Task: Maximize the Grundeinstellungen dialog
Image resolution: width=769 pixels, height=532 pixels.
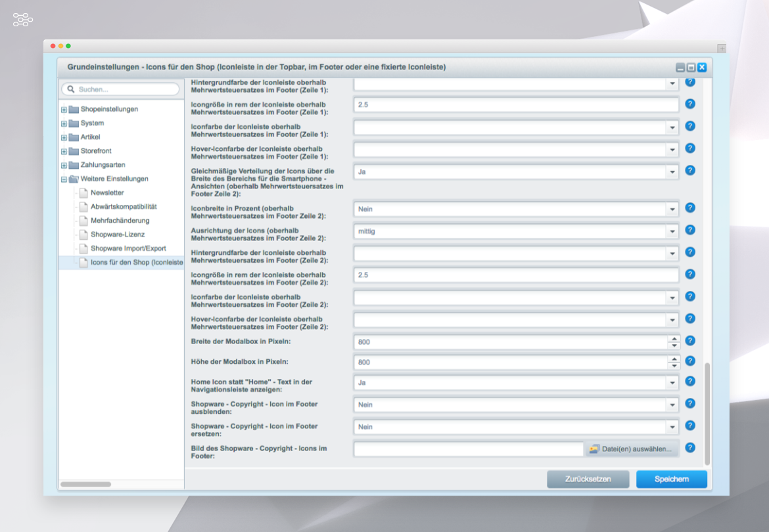Action: pos(691,68)
